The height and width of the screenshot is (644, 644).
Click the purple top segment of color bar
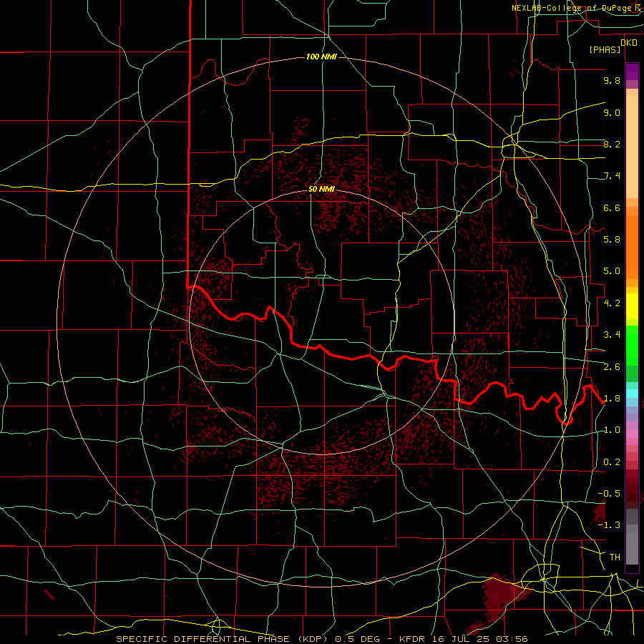pos(632,72)
